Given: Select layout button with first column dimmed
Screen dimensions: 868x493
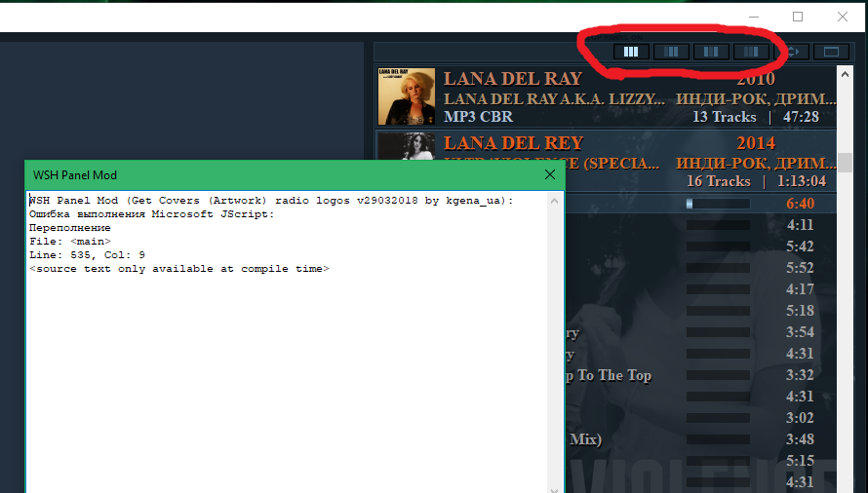Looking at the screenshot, I should [671, 52].
